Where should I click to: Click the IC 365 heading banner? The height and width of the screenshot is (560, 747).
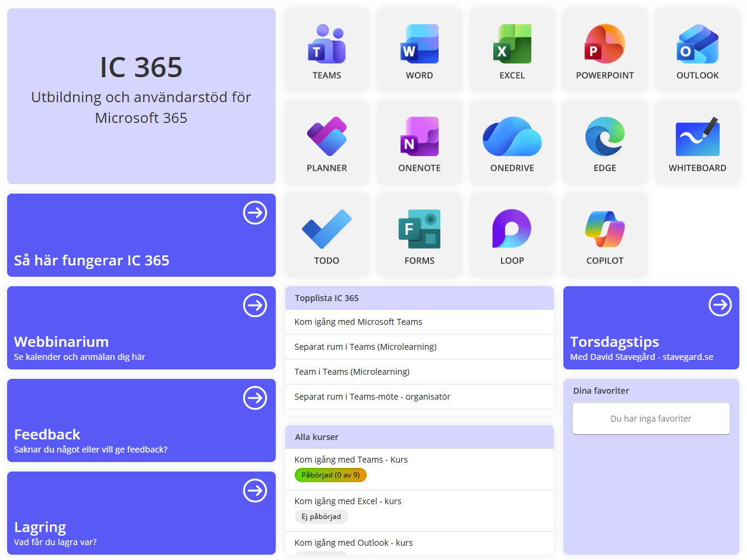[x=141, y=96]
